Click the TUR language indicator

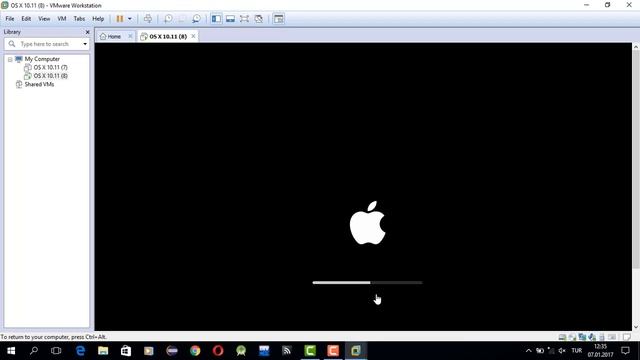pyautogui.click(x=576, y=351)
